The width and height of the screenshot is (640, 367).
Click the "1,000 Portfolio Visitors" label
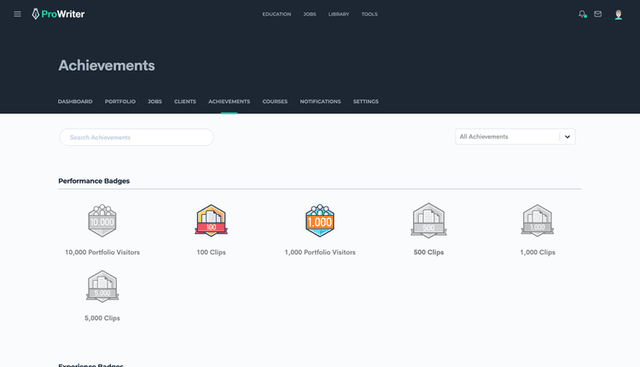pos(320,252)
